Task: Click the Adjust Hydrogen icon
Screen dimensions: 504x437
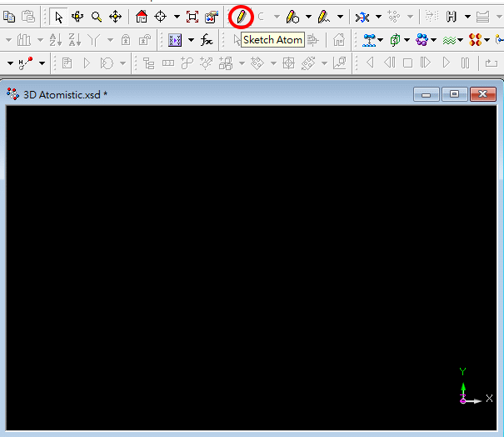Action: coord(452,17)
